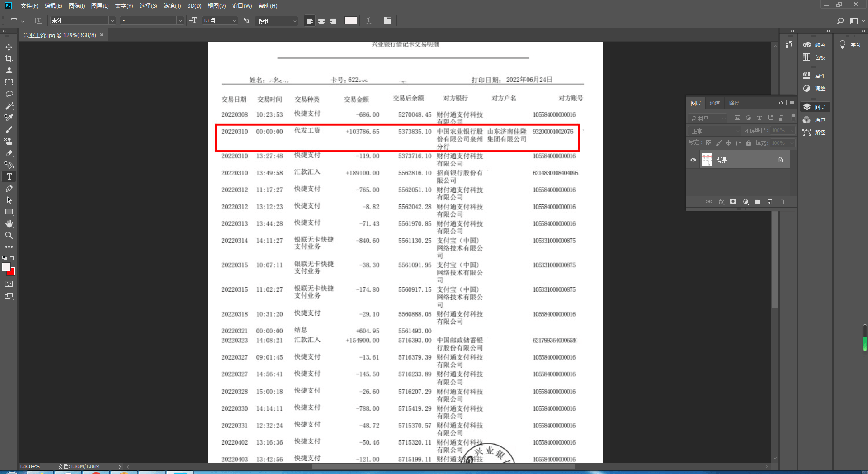Click the Add layer mask icon

click(733, 202)
